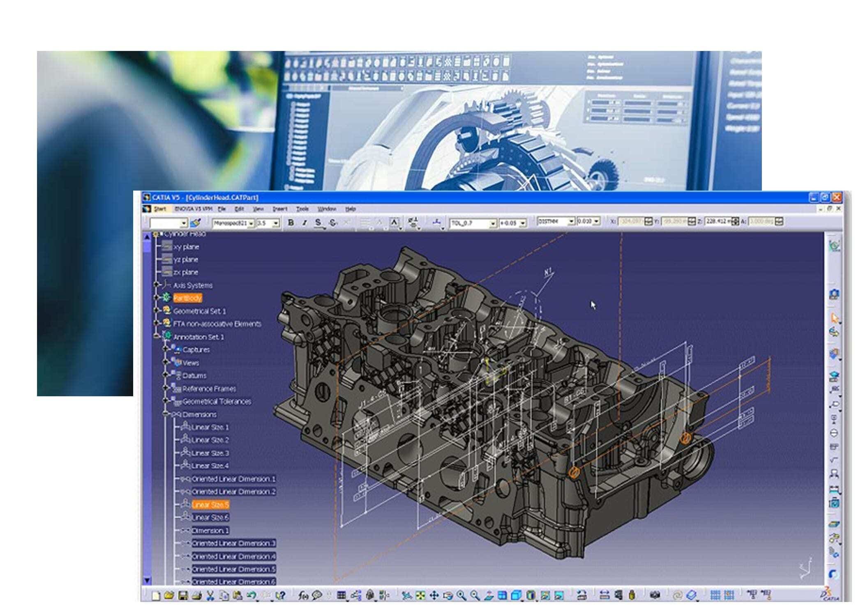The height and width of the screenshot is (616, 863).
Task: Click the Design Table grid icon
Action: click(341, 595)
